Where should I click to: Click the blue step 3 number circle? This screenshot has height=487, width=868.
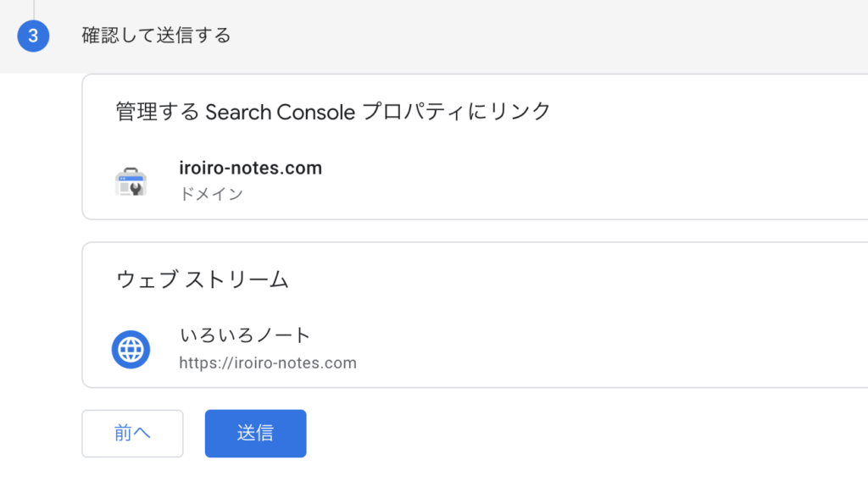(33, 36)
